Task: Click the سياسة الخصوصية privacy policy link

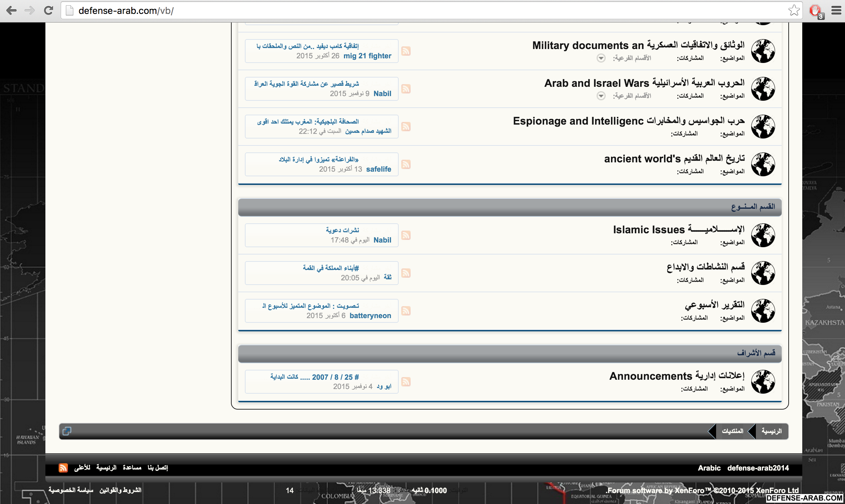Action: click(71, 490)
